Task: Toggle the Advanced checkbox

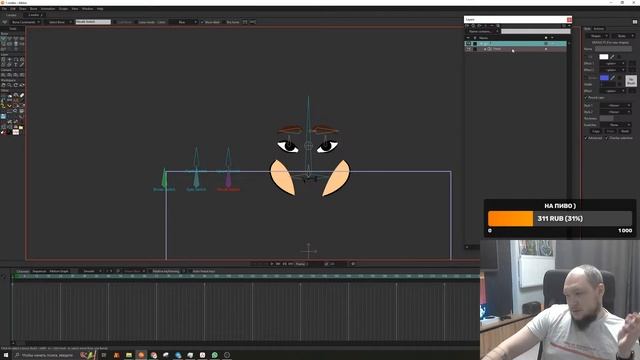Action: pyautogui.click(x=586, y=138)
